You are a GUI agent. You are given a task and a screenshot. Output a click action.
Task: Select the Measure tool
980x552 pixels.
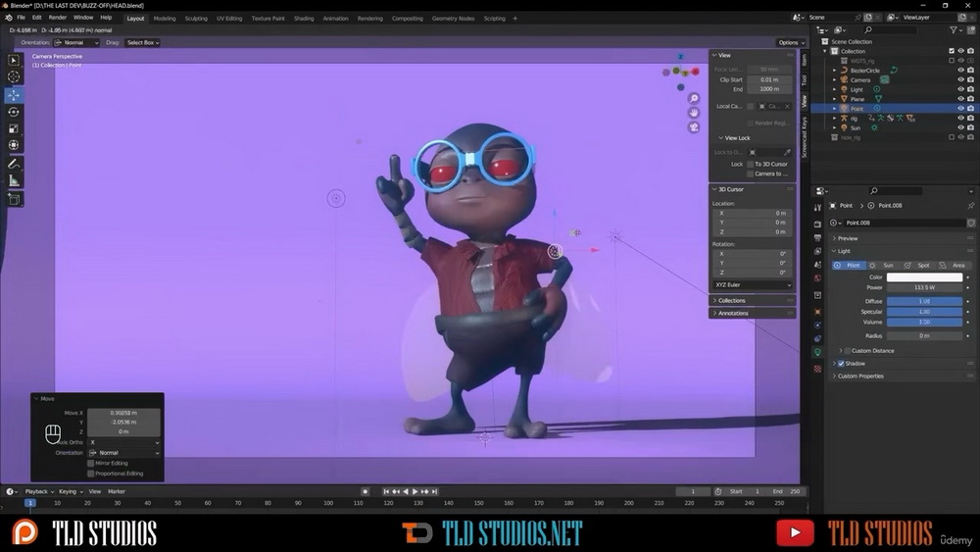(14, 180)
